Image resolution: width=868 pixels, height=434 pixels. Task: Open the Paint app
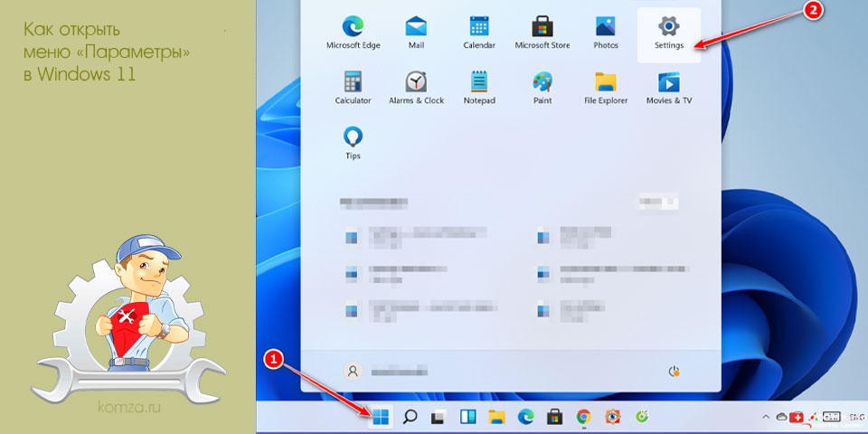click(x=542, y=89)
